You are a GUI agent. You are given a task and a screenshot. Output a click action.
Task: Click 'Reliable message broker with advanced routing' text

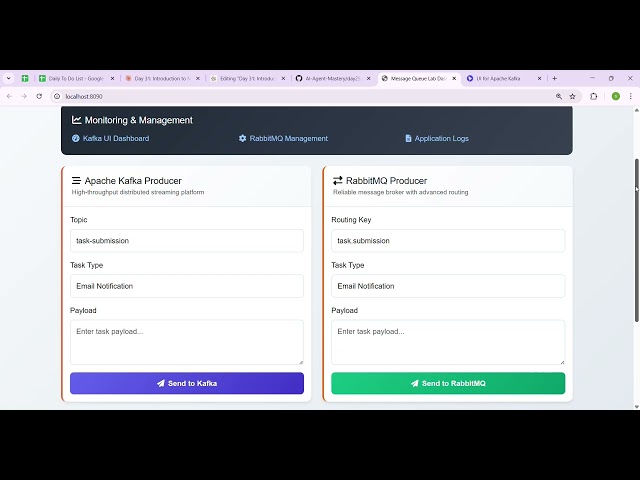click(x=400, y=192)
